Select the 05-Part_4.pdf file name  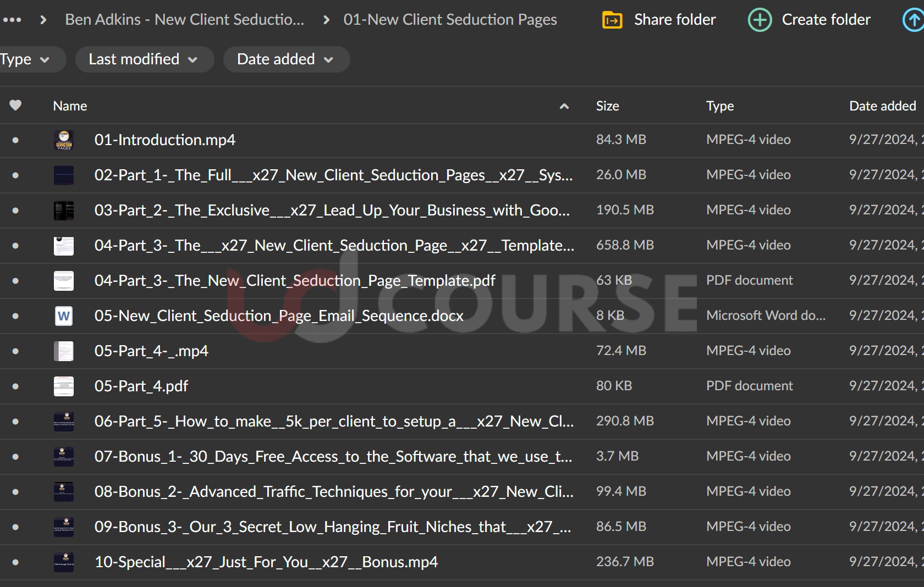point(141,386)
